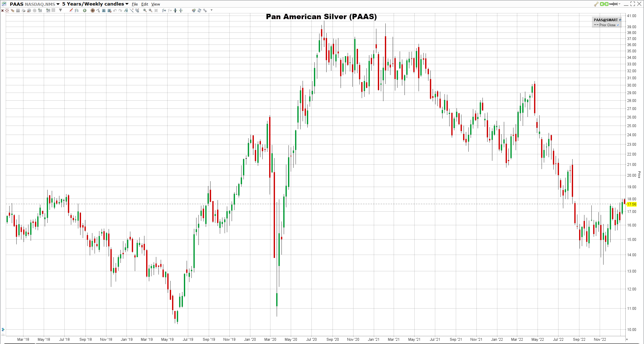Click the Jan '22 date axis label
The height and width of the screenshot is (344, 644).
point(497,339)
